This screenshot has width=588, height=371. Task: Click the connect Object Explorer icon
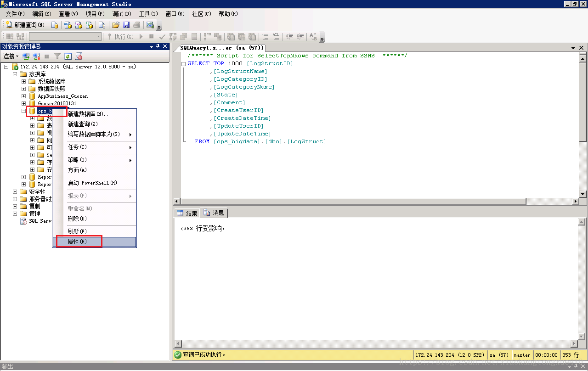point(26,56)
